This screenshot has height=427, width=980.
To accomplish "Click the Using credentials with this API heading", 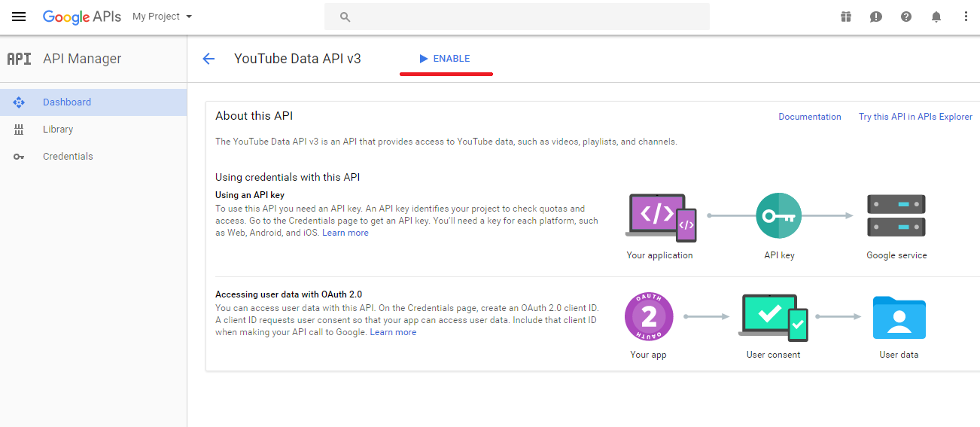I will click(288, 177).
